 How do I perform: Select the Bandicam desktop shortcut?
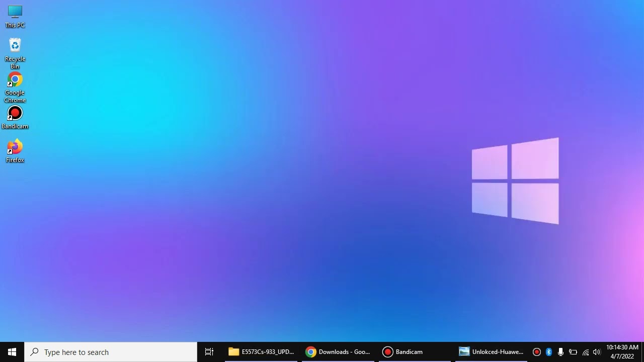15,118
